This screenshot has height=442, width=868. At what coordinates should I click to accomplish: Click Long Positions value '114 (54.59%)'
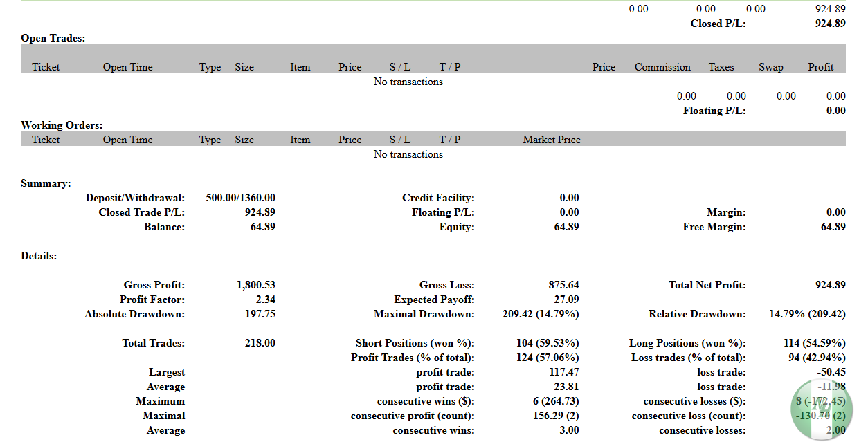[815, 343]
